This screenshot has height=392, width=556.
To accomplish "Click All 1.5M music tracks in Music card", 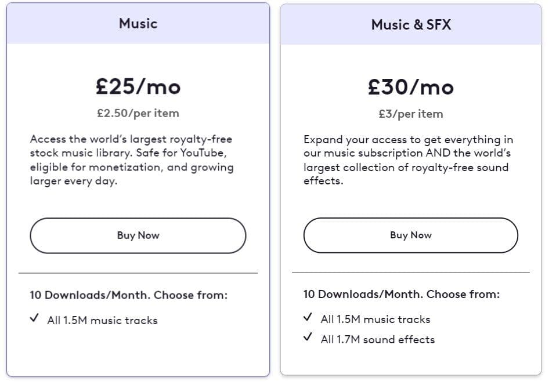I will (x=102, y=320).
